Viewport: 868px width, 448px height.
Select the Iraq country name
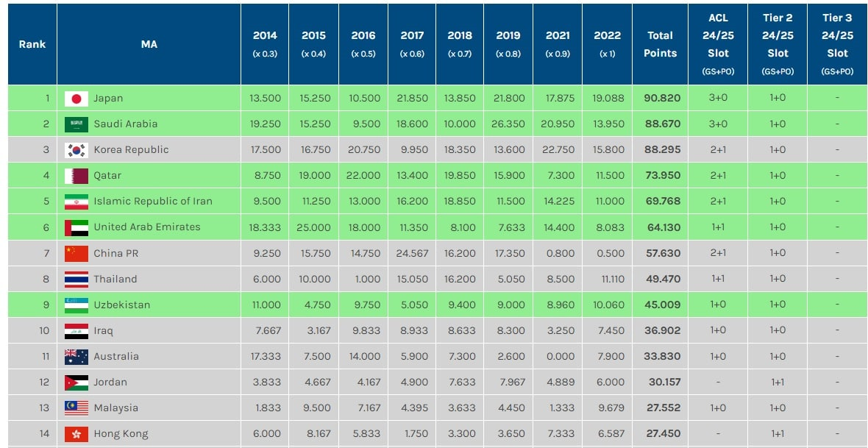(x=104, y=331)
